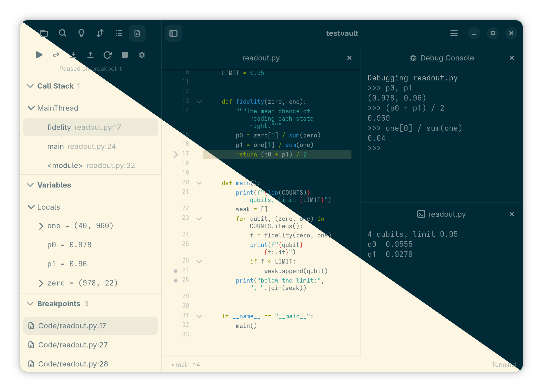Fold the 'def fidelity' block at line 13
The width and height of the screenshot is (543, 392).
[199, 102]
